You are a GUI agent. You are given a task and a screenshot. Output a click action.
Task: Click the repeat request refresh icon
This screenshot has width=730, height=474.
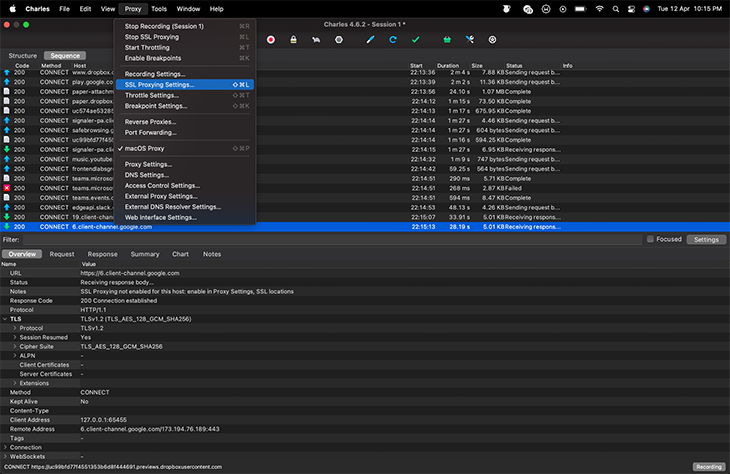coord(393,39)
